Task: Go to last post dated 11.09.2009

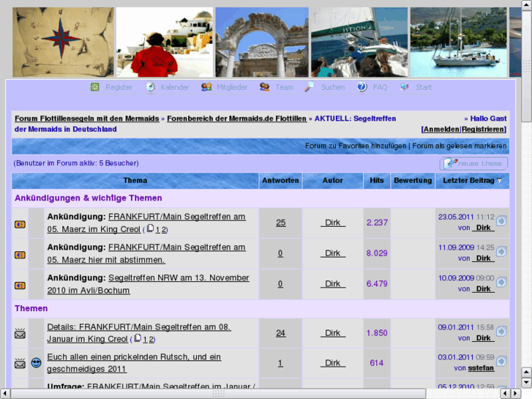Action: (x=501, y=252)
